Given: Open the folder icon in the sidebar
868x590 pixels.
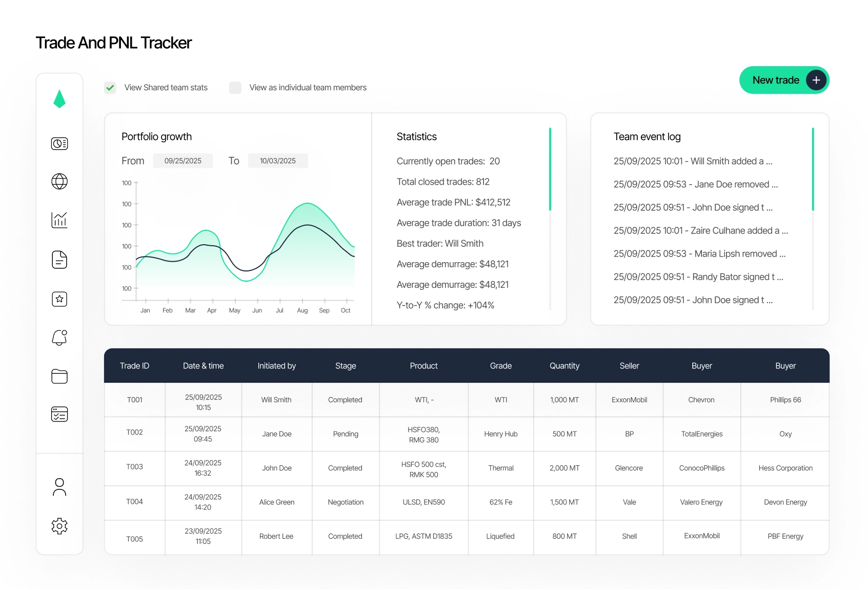Looking at the screenshot, I should click(x=59, y=376).
